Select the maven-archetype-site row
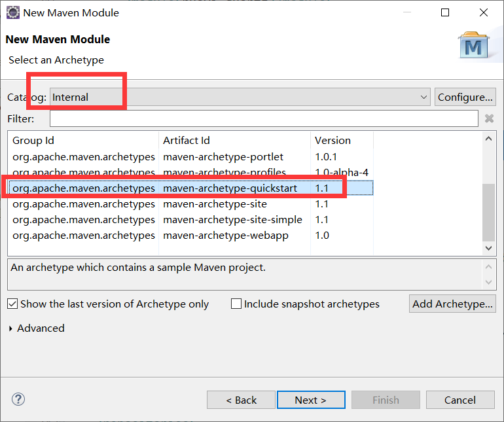 point(191,203)
